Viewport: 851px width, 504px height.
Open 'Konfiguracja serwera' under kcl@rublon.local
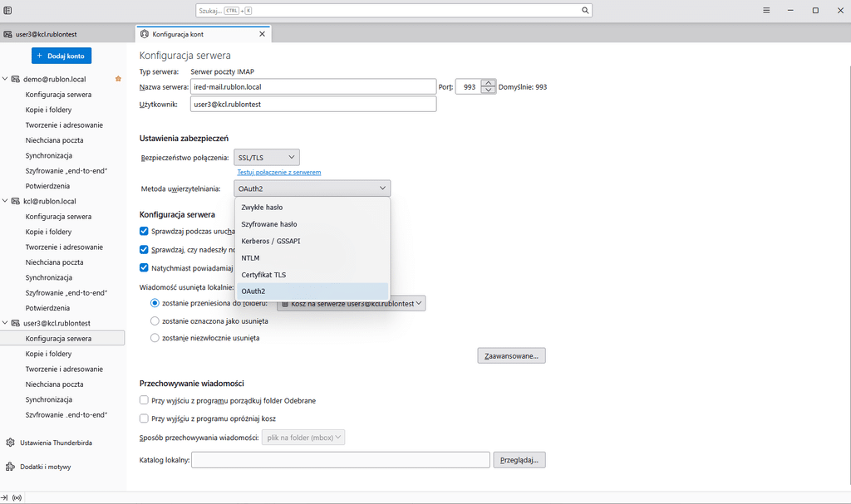pos(59,217)
